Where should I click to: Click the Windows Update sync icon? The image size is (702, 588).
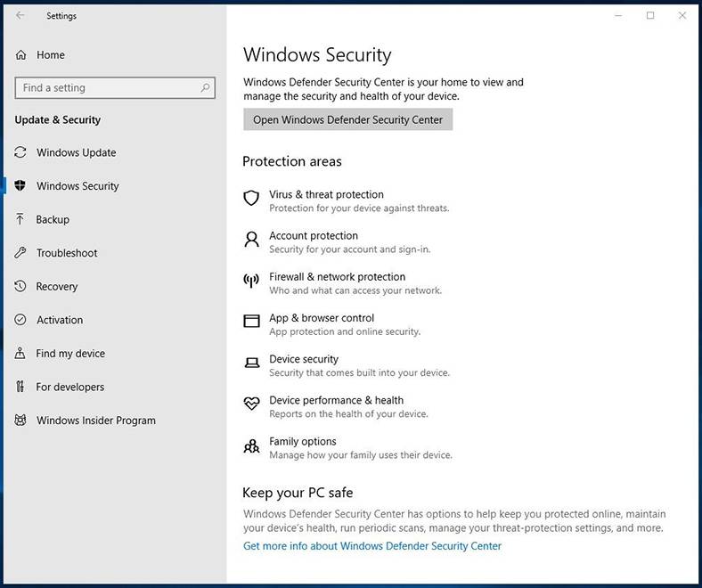(x=20, y=152)
